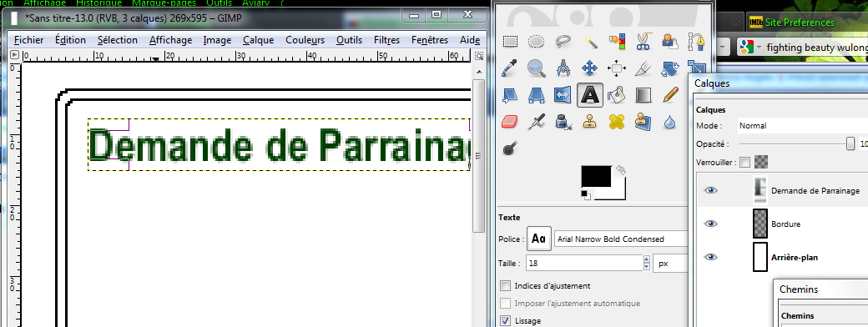Hide the Arrière-plan layer
The width and height of the screenshot is (868, 327).
point(710,257)
